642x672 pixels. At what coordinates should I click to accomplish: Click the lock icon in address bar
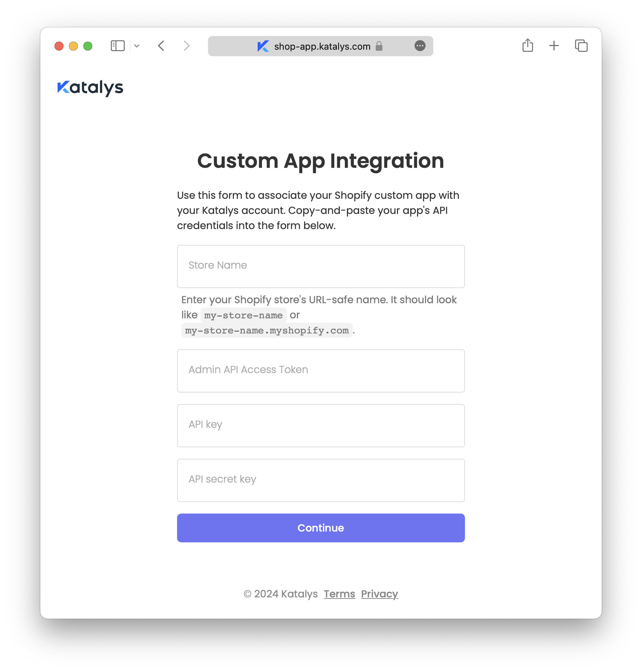click(x=379, y=46)
